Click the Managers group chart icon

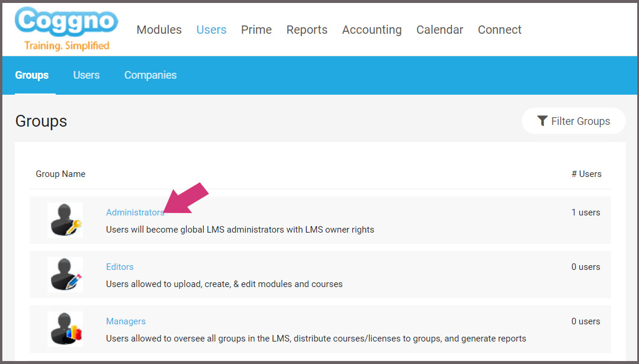coord(65,329)
